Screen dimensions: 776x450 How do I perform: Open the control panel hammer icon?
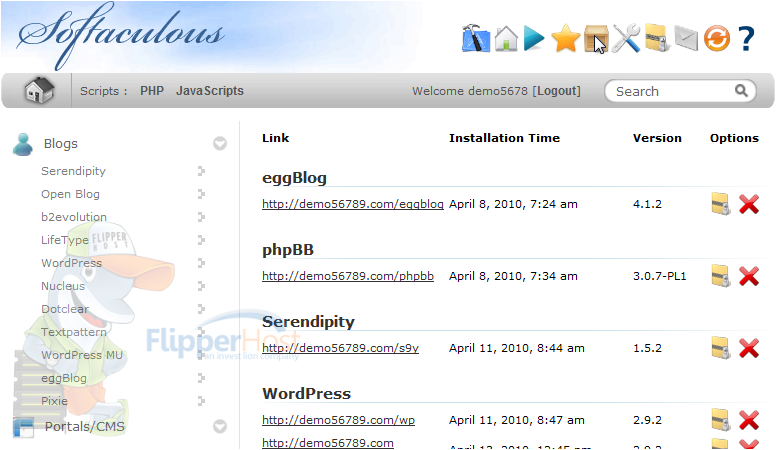(476, 38)
